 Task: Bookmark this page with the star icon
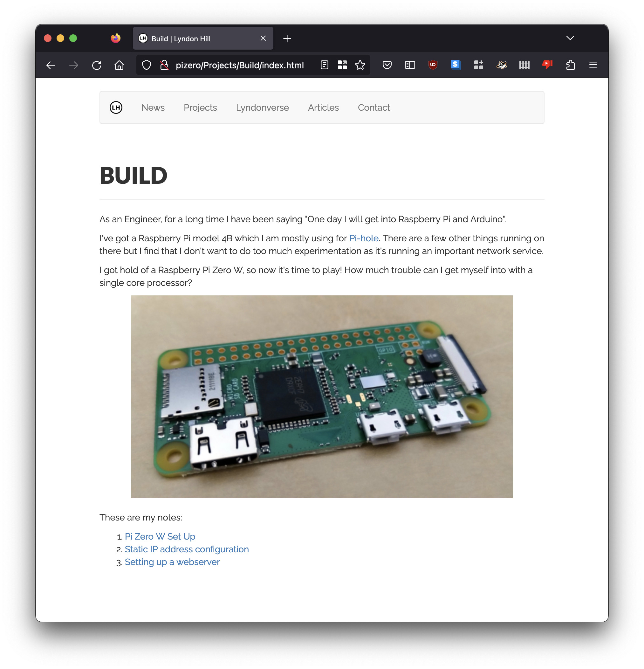(360, 65)
